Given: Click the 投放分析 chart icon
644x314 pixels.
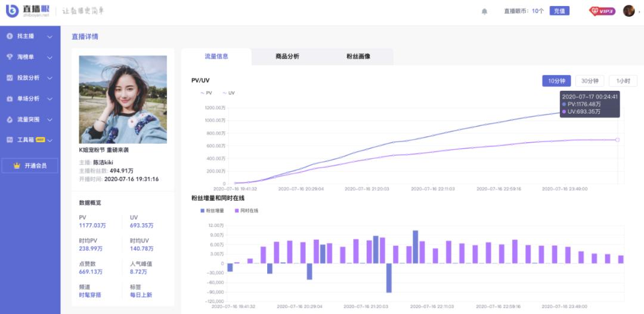Looking at the screenshot, I should click(x=10, y=78).
